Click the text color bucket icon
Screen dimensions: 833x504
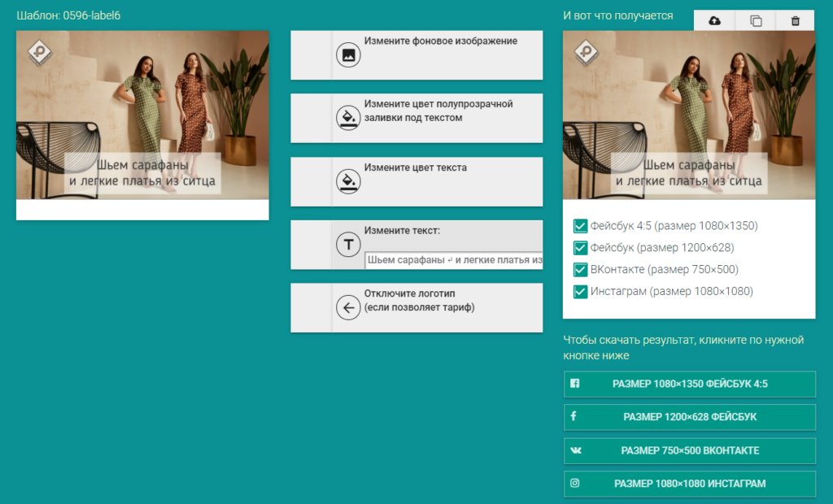348,181
